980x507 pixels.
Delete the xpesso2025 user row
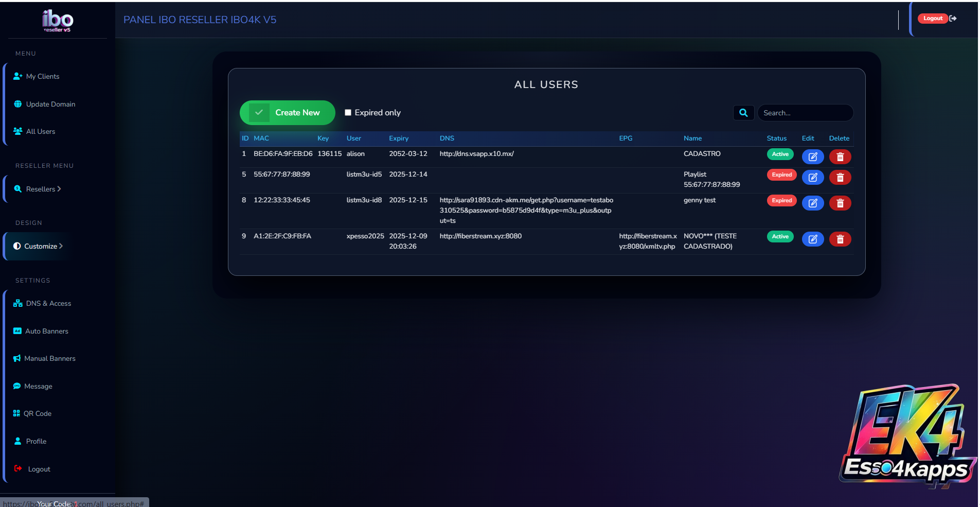point(840,239)
